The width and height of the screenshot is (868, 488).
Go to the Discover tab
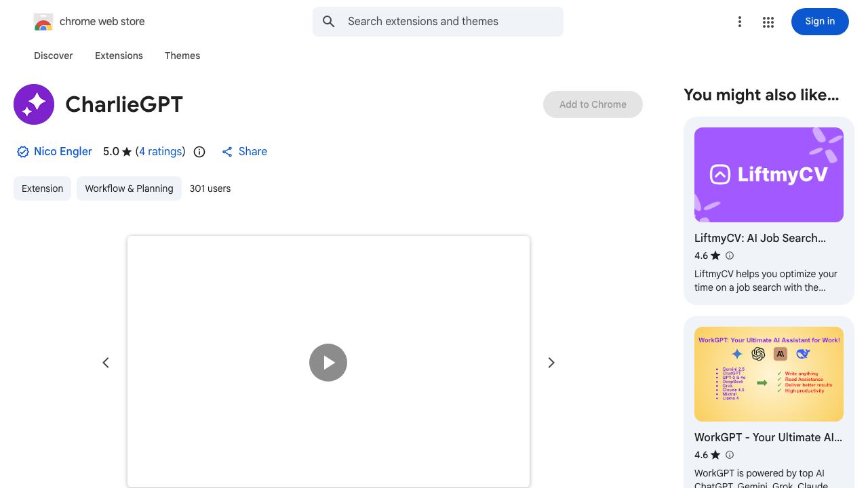click(x=54, y=56)
